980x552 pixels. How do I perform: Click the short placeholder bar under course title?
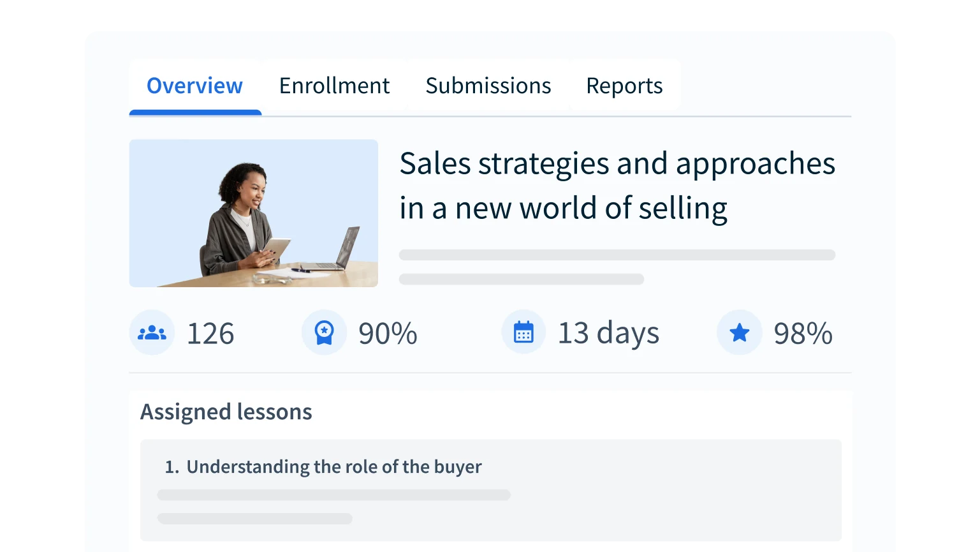tap(521, 280)
